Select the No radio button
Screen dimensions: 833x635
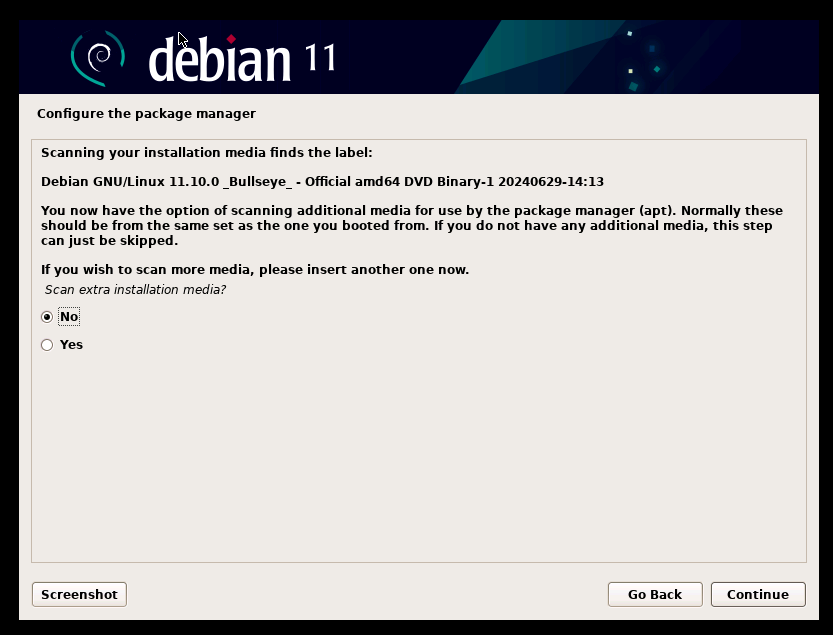click(47, 317)
